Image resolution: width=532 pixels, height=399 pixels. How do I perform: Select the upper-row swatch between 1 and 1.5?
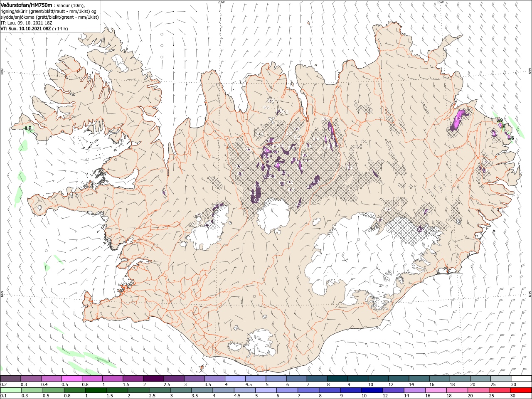112,379
